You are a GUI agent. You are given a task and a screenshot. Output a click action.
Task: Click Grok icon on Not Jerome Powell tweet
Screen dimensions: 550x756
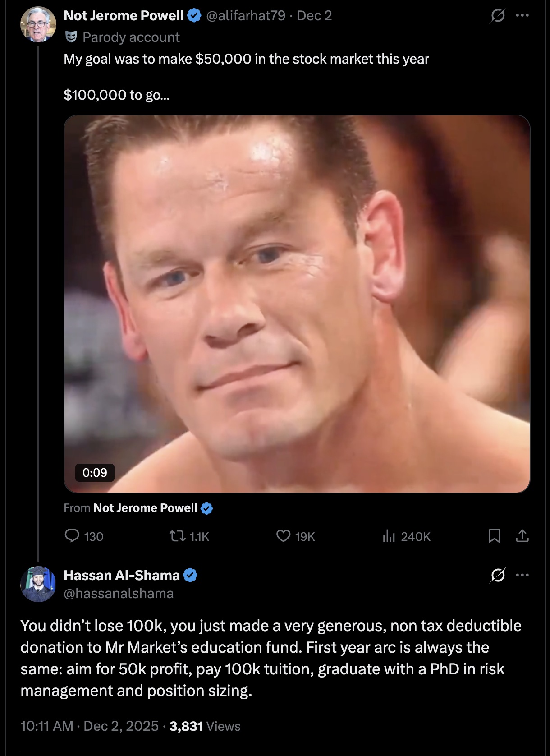pyautogui.click(x=498, y=16)
